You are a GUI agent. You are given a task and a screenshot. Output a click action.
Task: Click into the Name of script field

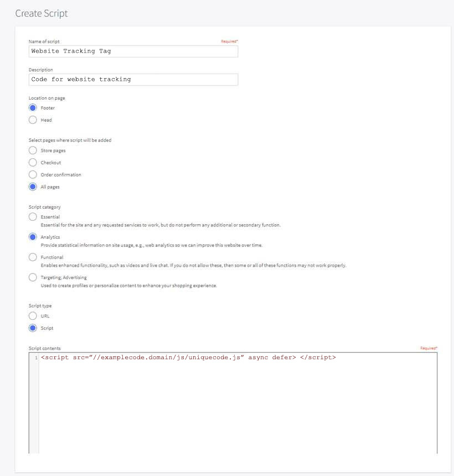133,51
